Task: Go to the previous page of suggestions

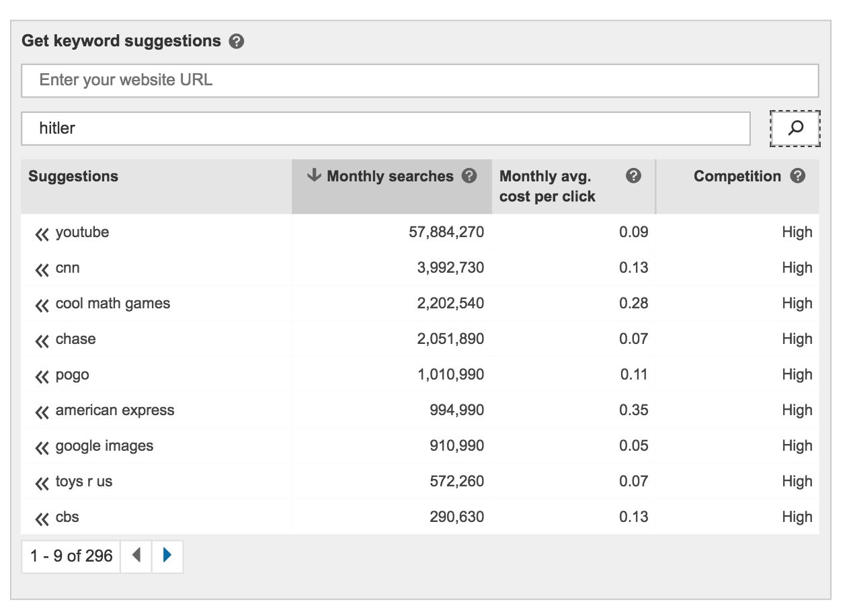Action: click(136, 556)
